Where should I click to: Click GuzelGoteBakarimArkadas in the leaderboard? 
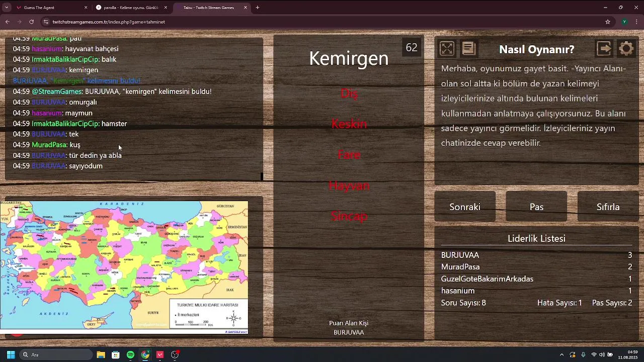[x=487, y=279]
